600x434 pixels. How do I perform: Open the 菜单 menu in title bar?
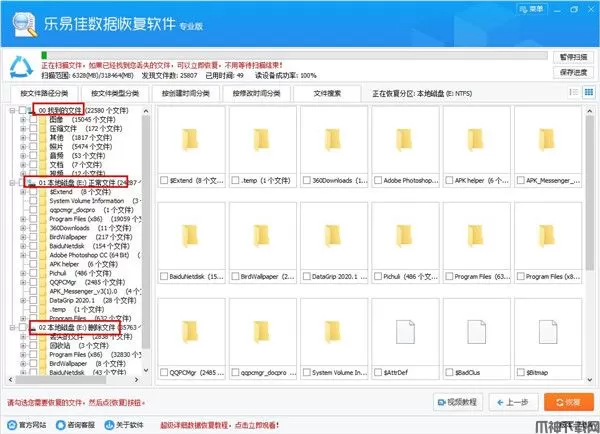[x=532, y=9]
